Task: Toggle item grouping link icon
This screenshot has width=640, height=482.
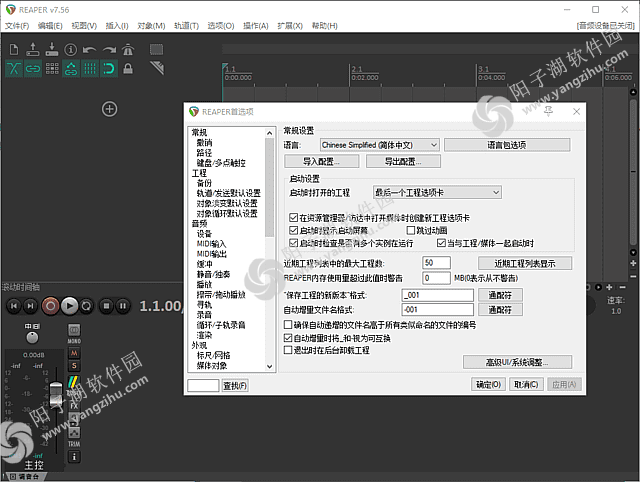Action: coord(33,68)
